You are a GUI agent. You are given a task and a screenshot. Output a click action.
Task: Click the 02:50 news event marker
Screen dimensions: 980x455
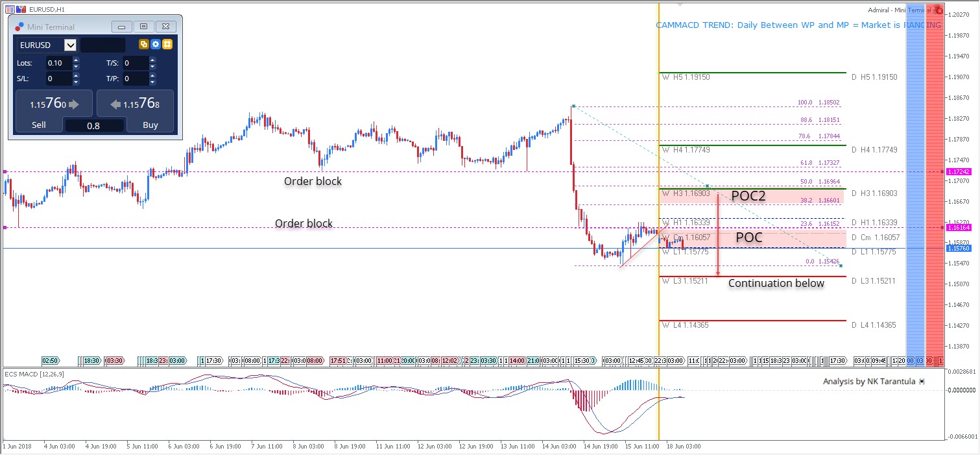tap(50, 360)
